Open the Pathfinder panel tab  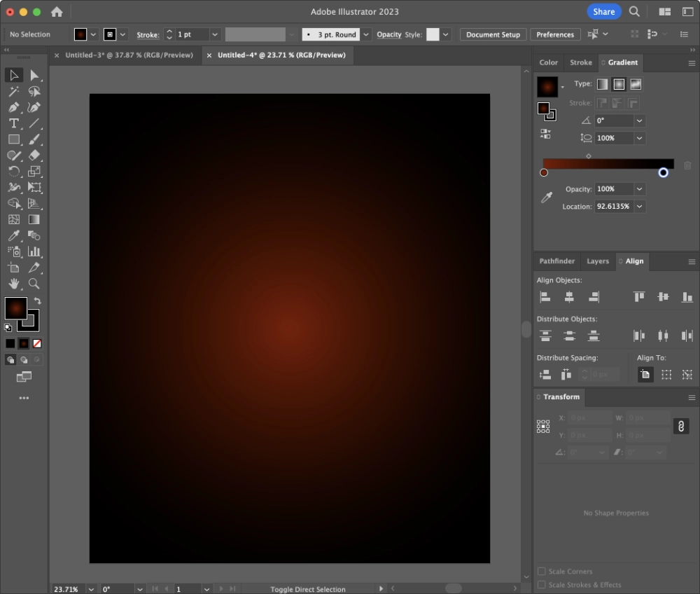557,261
